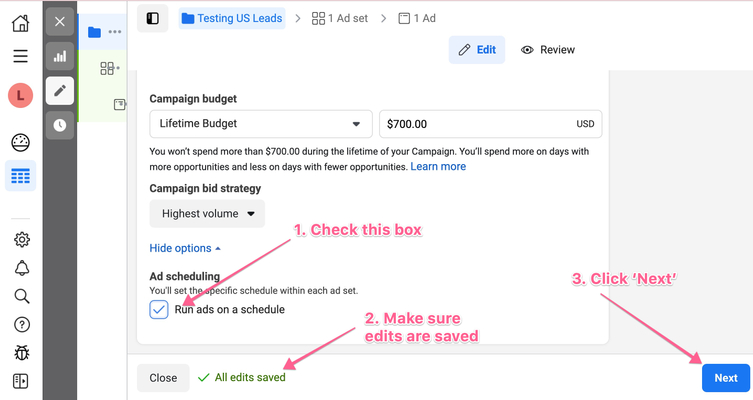Click the Report a problem bug icon
The width and height of the screenshot is (753, 400).
[x=21, y=353]
